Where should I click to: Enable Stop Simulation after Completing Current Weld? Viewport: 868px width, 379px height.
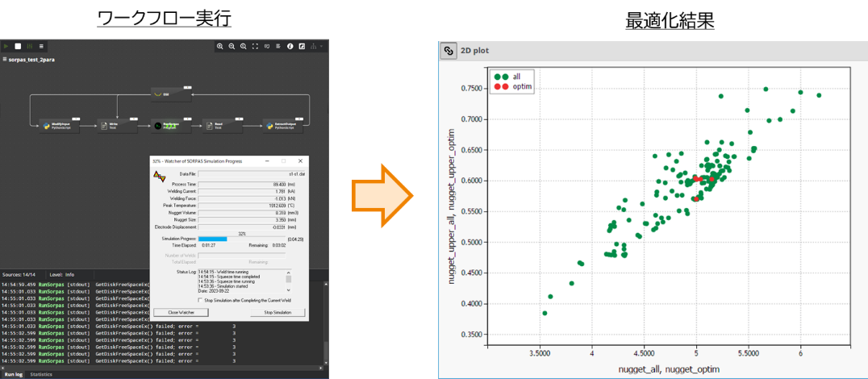tap(200, 300)
